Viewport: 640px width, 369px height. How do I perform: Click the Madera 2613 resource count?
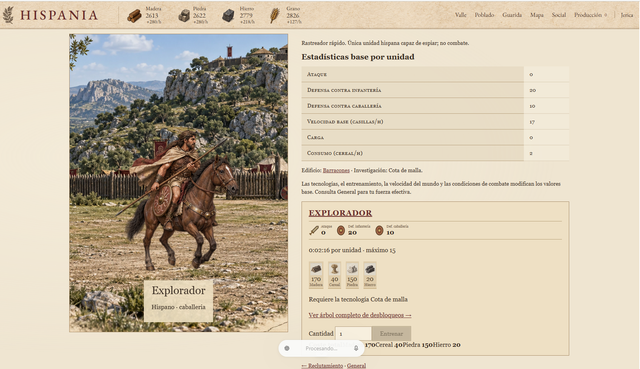[152, 16]
